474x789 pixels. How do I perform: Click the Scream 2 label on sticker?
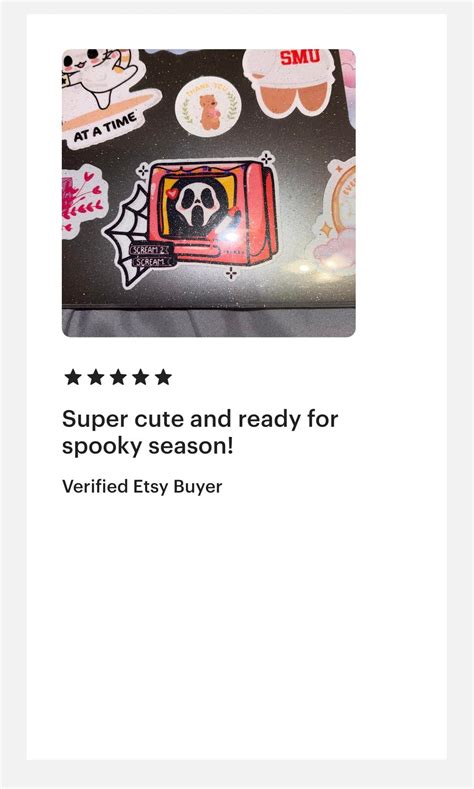150,250
